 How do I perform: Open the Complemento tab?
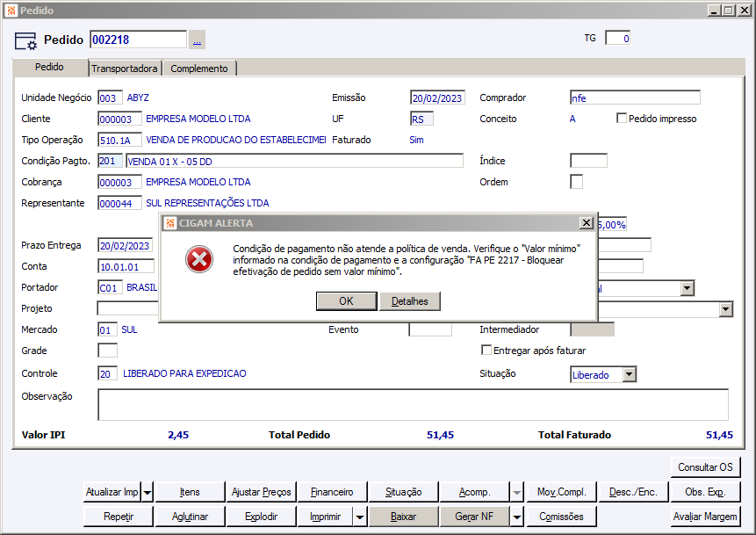coord(199,69)
